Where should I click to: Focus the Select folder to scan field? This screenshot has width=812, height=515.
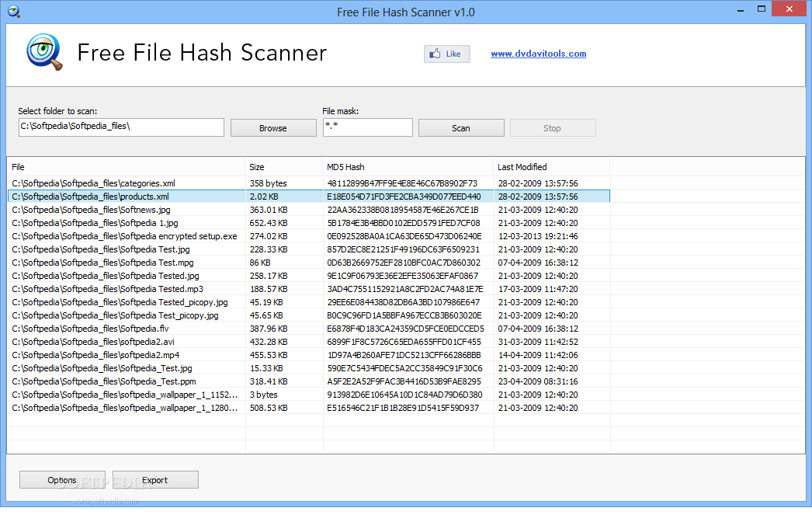click(x=121, y=127)
